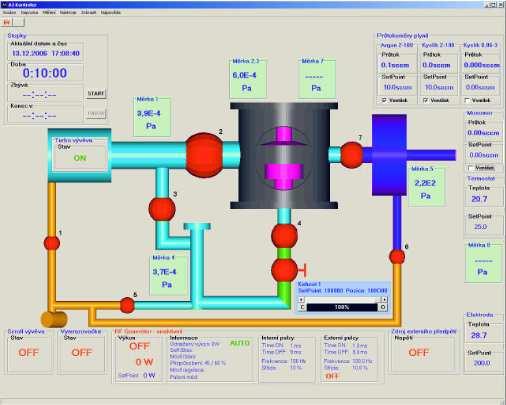Click the Doba timer value 0:10:00

pyautogui.click(x=45, y=73)
